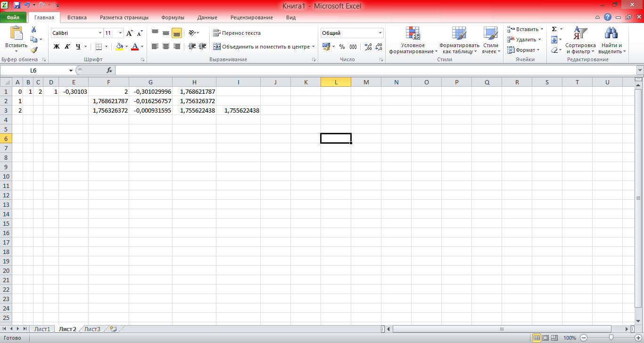Decrease font size with the small A
This screenshot has width=644, height=343.
140,33
